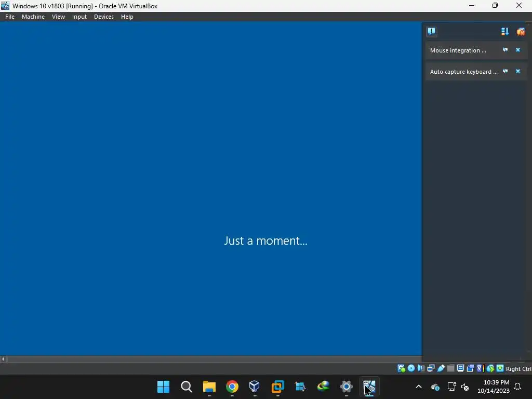Open the Snipping Tool taskbar icon
The height and width of the screenshot is (399, 532).
pyautogui.click(x=301, y=387)
